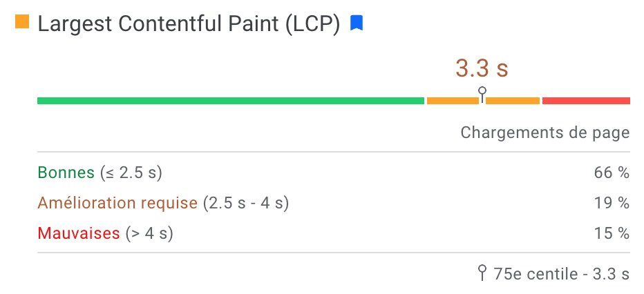Click the (2.5 s - 4 s) threshold text

pyautogui.click(x=246, y=204)
